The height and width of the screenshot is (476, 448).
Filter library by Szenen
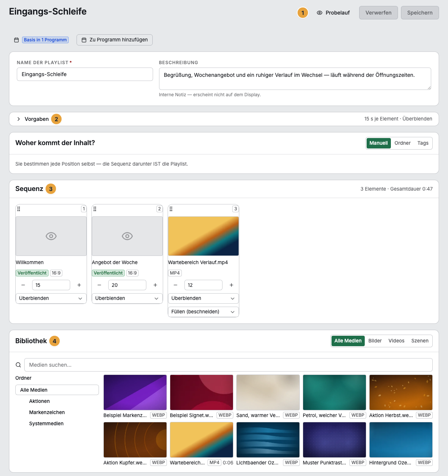(420, 341)
